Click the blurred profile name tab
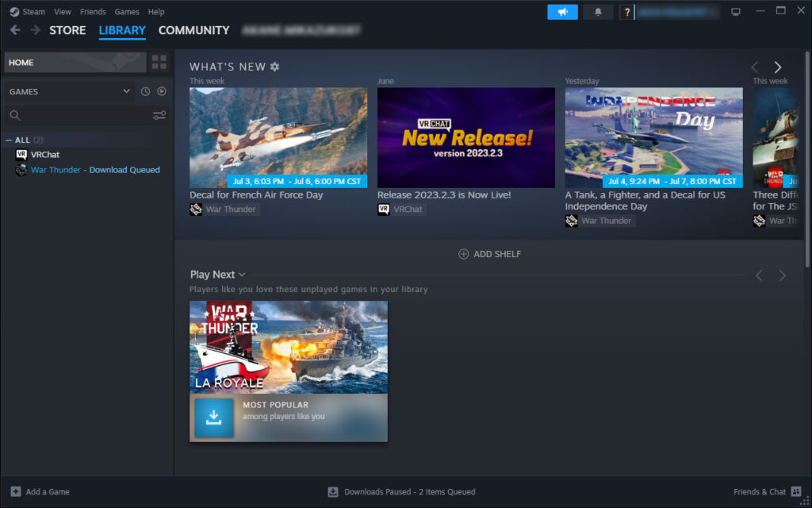The height and width of the screenshot is (508, 812). [301, 30]
